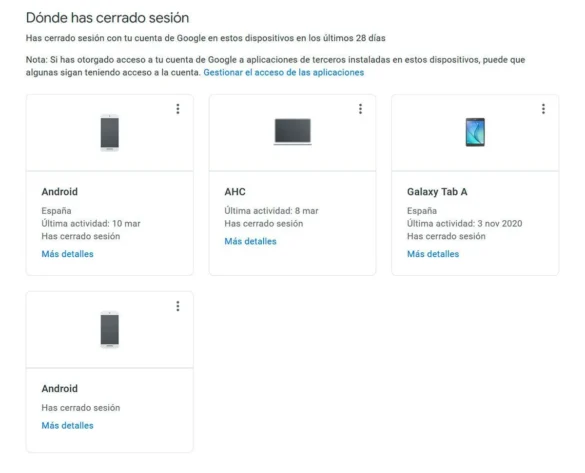Click España label on Galaxy Tab A card
Screen dimensions: 585x473
click(x=422, y=211)
